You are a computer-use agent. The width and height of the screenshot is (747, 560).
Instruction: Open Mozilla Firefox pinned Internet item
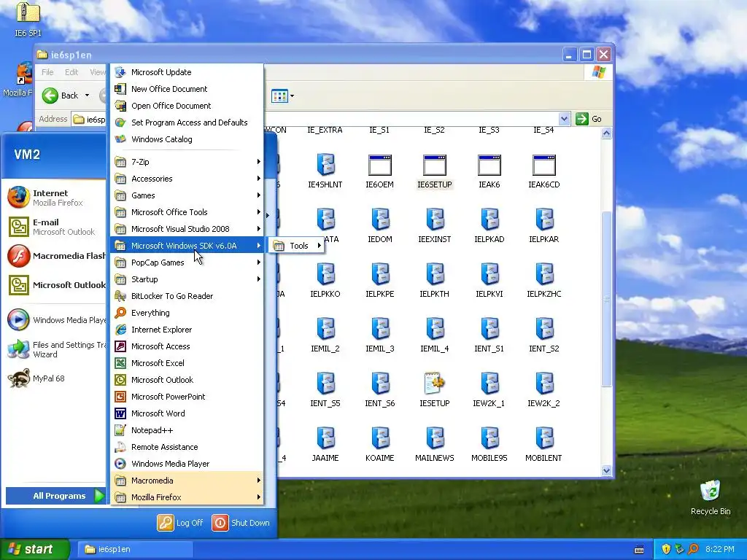tap(55, 198)
